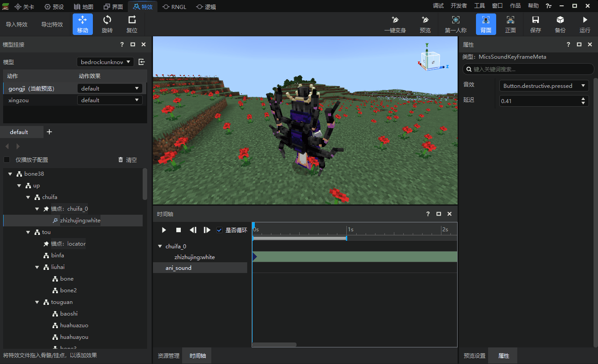The image size is (598, 364).
Task: Click the timeline range bar under ruler
Action: (x=299, y=238)
